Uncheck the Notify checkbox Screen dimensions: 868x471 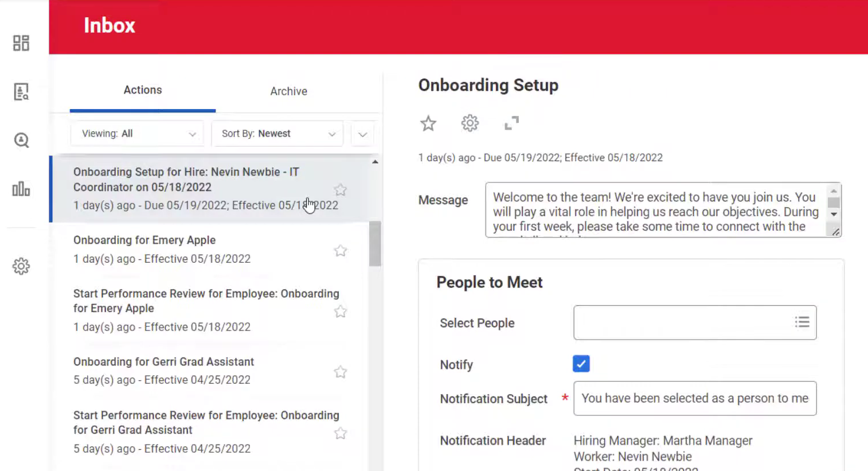tap(581, 364)
